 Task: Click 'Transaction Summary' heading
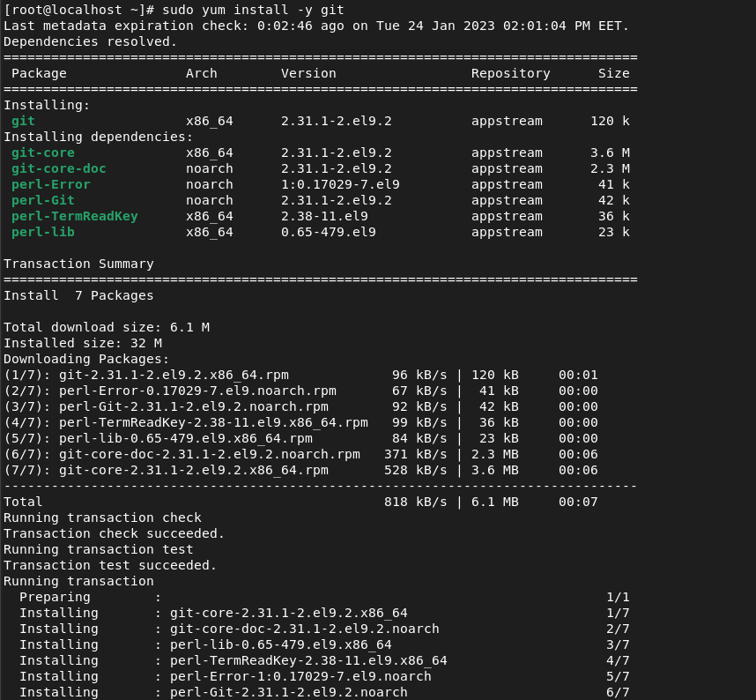coord(78,264)
